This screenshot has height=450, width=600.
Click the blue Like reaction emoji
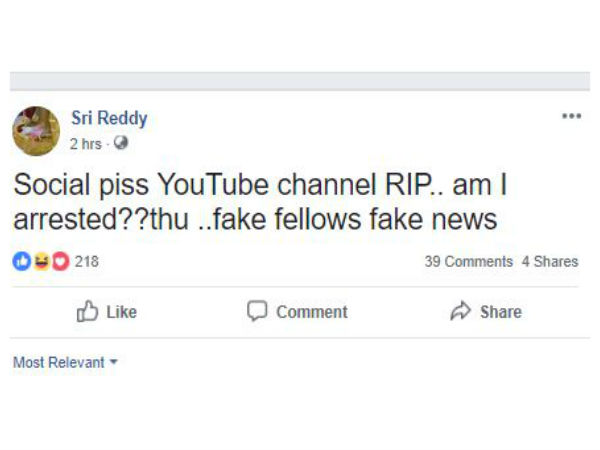click(23, 262)
